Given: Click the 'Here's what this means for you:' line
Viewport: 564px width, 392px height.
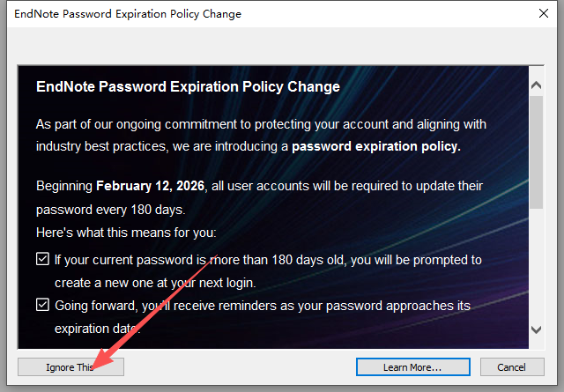Looking at the screenshot, I should [x=126, y=233].
